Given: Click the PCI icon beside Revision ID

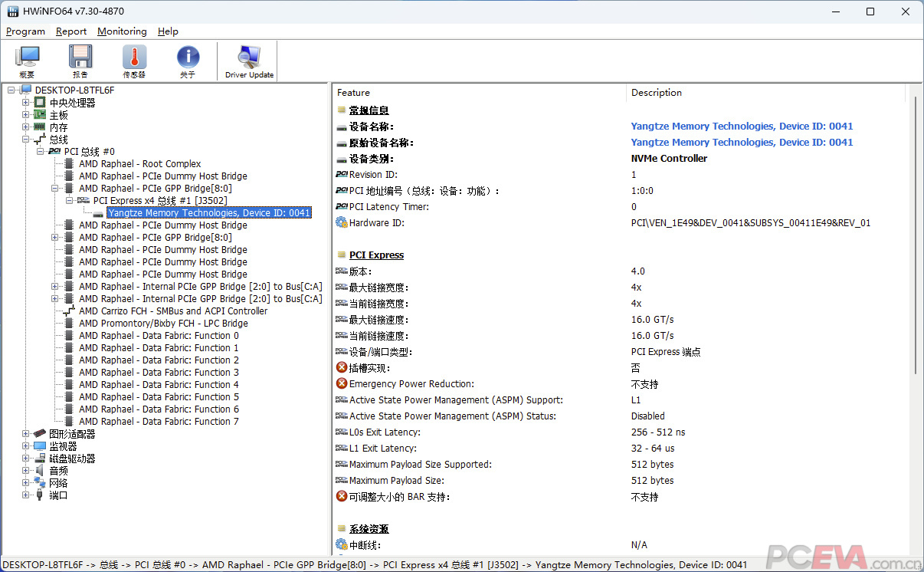Looking at the screenshot, I should point(340,175).
